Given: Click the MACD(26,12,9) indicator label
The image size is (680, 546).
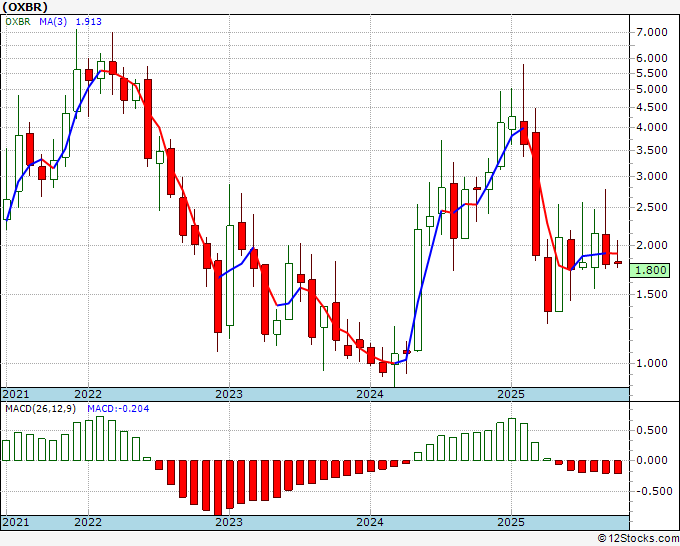Looking at the screenshot, I should point(41,409).
